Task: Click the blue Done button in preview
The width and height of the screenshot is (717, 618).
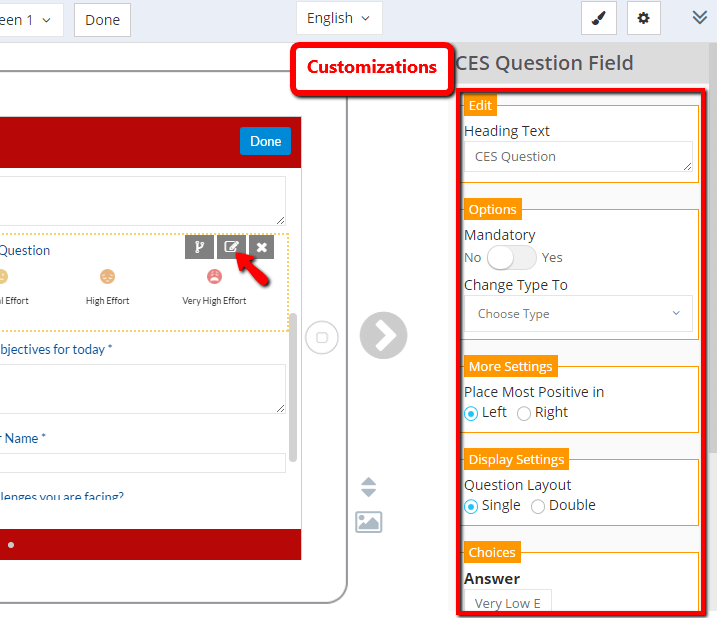Action: 265,141
